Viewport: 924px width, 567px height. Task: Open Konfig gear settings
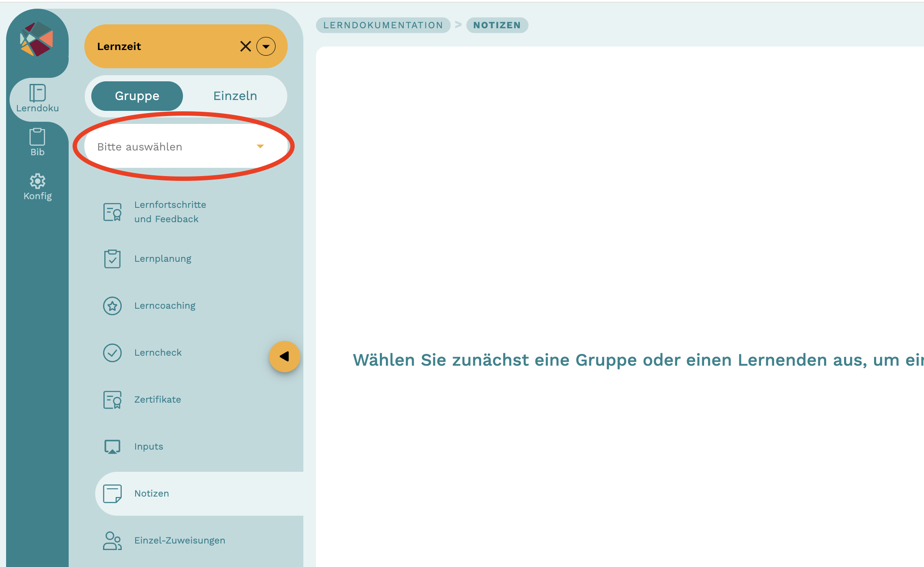tap(37, 181)
